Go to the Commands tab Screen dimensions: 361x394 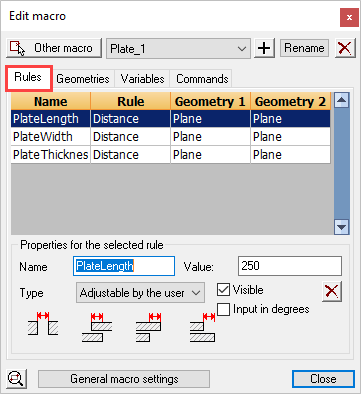click(x=202, y=79)
